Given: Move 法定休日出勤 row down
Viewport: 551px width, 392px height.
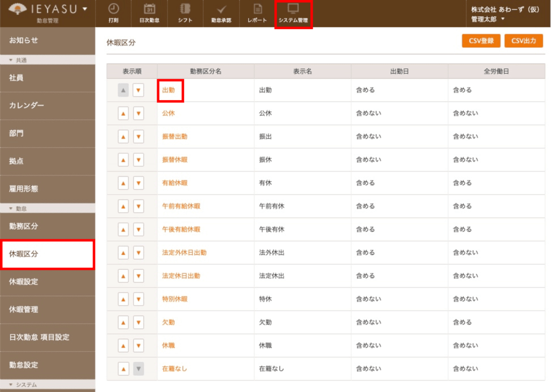Looking at the screenshot, I should point(138,276).
